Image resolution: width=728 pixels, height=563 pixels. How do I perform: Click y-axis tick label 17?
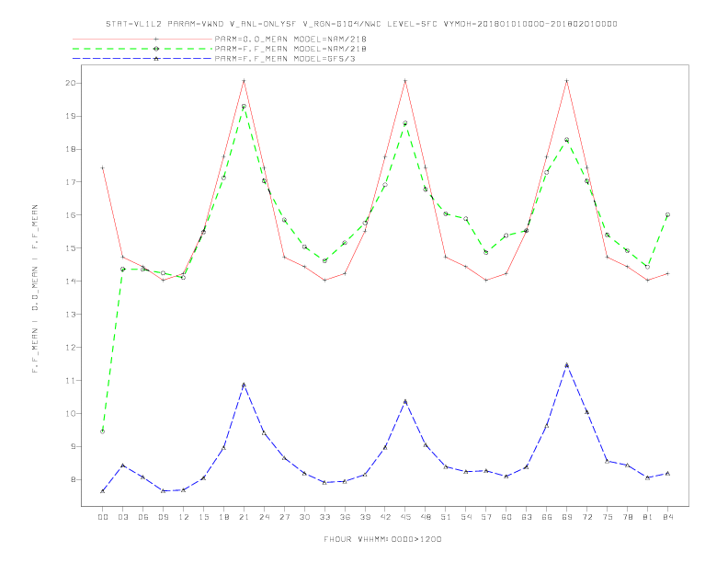[71, 182]
